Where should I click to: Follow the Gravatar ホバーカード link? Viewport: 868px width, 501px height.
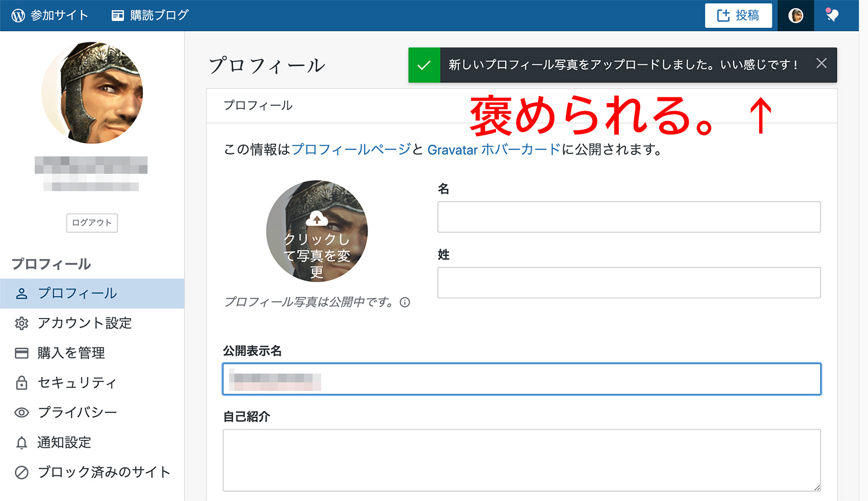coord(494,150)
